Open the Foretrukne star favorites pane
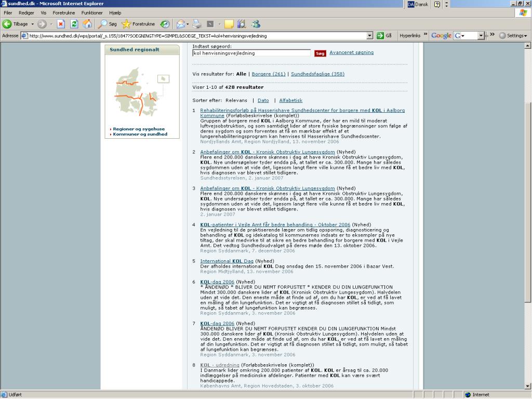532x399 pixels. pyautogui.click(x=138, y=24)
